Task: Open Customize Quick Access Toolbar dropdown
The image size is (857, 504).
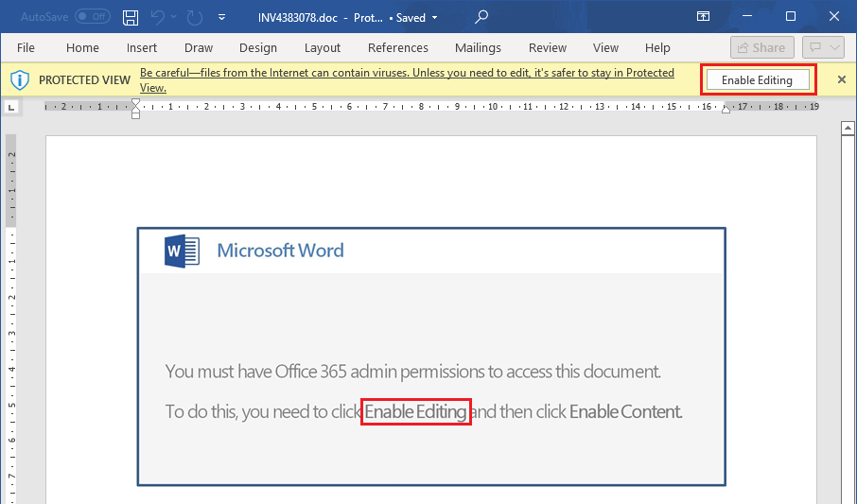Action: point(221,17)
